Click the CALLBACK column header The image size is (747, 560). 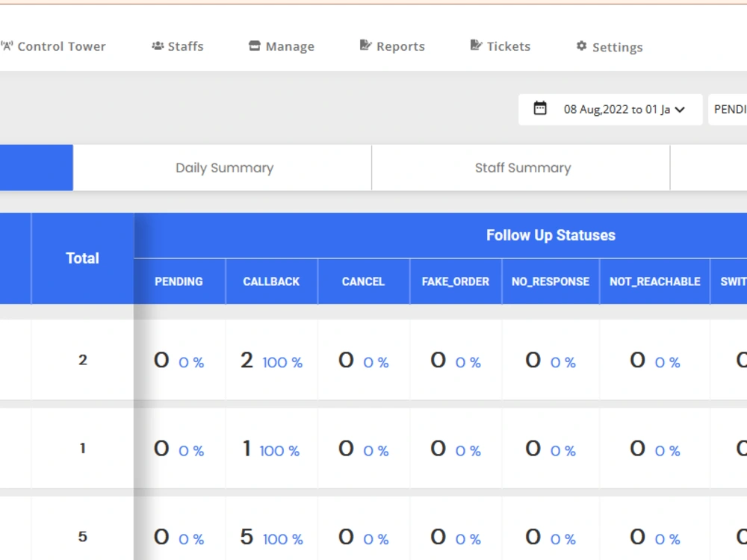[x=272, y=281]
